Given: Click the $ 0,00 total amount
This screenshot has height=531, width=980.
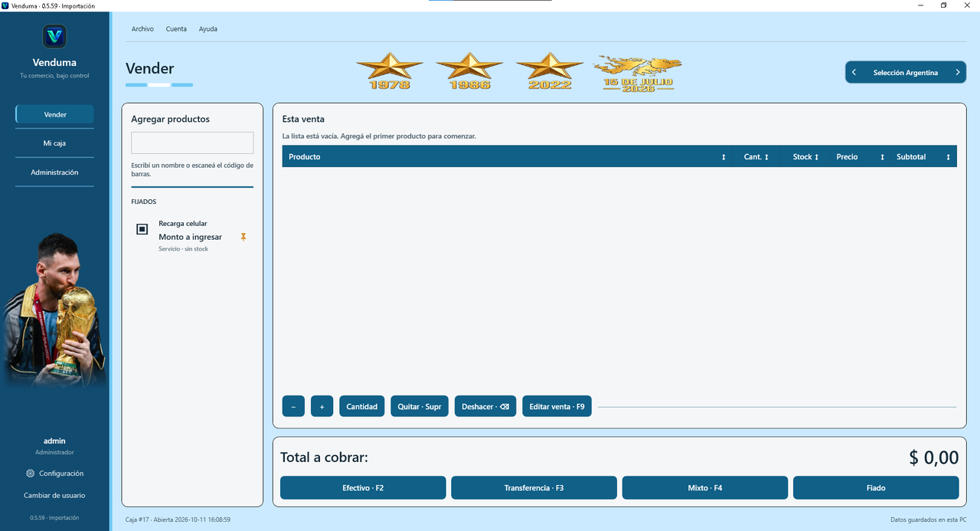Looking at the screenshot, I should [x=934, y=457].
